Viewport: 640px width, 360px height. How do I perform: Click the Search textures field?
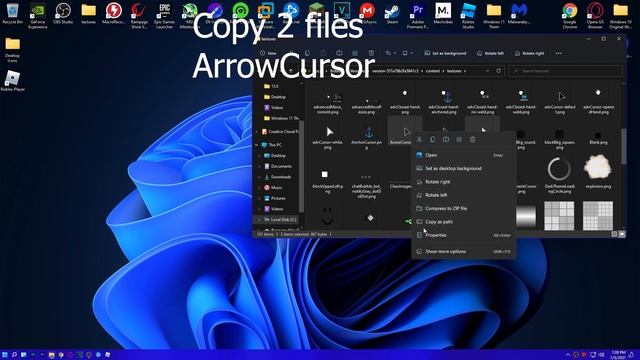point(566,71)
